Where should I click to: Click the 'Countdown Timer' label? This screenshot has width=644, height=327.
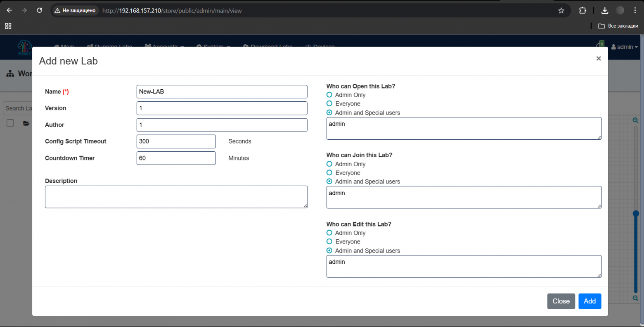pyautogui.click(x=70, y=158)
